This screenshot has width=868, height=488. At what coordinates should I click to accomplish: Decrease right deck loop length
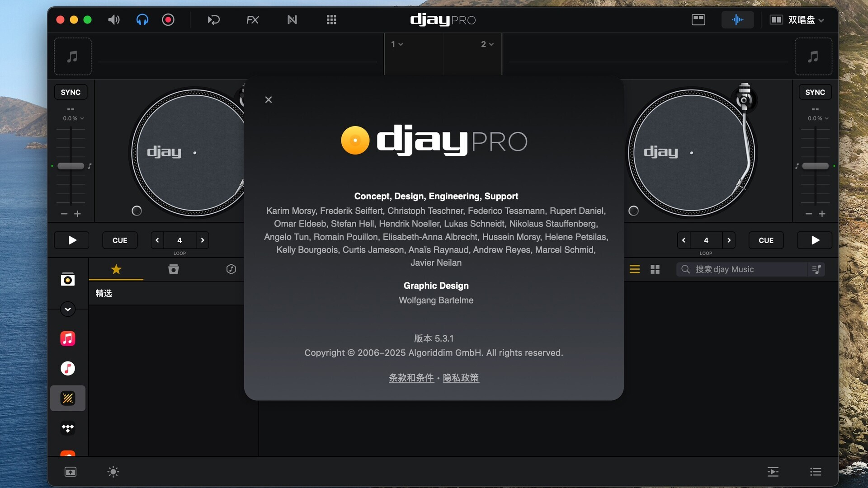[684, 240]
